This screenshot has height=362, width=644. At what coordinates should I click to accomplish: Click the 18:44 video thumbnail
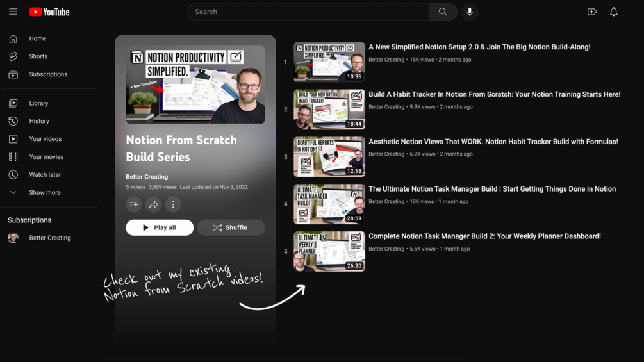[x=329, y=109]
